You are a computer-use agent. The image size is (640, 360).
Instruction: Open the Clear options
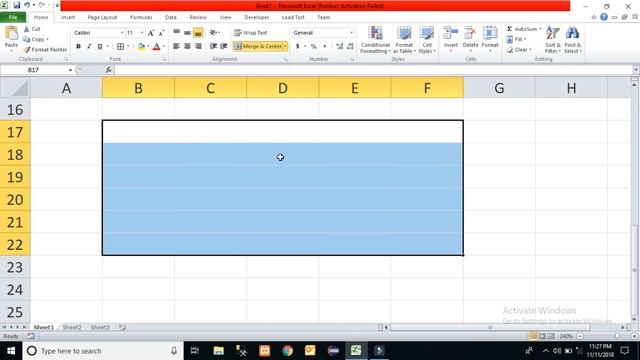tap(518, 49)
